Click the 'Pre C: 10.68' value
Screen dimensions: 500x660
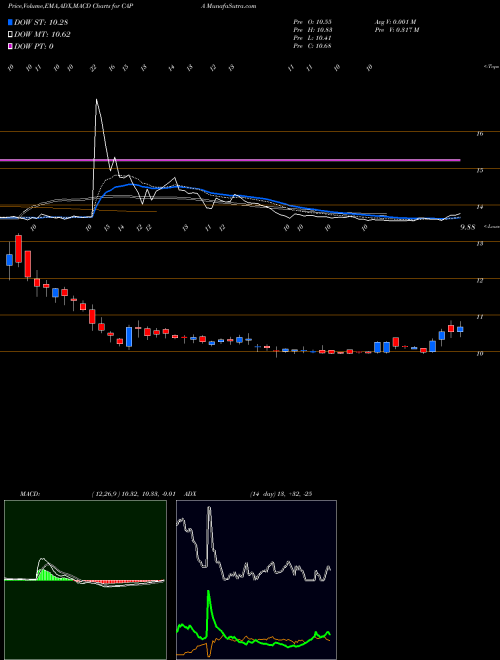pos(313,46)
